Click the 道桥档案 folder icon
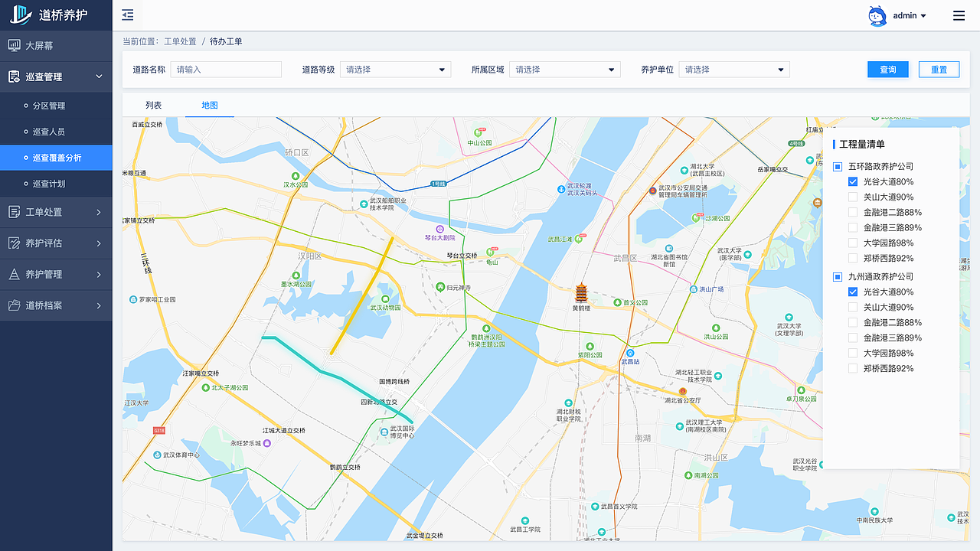Screen dimensions: 980x551 tap(14, 305)
